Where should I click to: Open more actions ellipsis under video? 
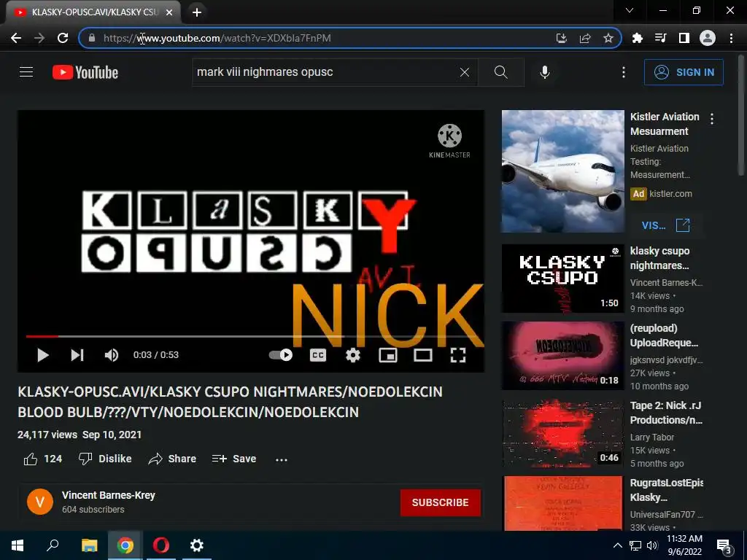(282, 459)
